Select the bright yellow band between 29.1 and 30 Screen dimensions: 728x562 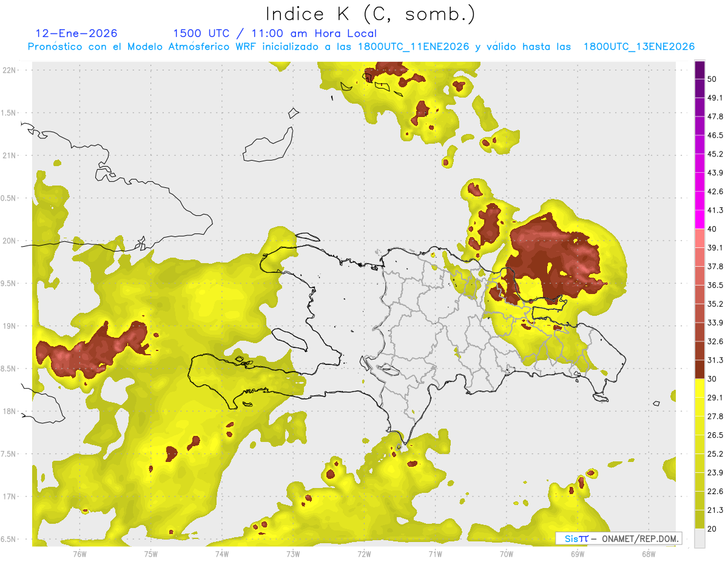[699, 388]
